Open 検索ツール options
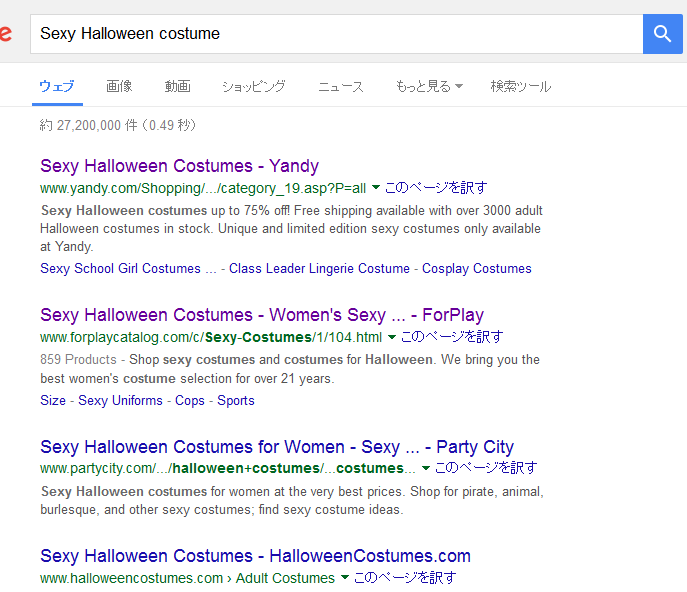 521,86
